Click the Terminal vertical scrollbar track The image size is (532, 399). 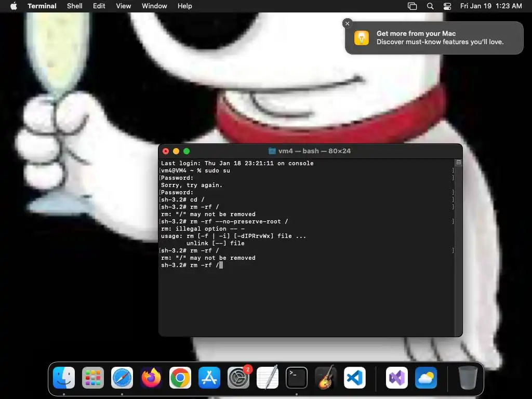459,251
